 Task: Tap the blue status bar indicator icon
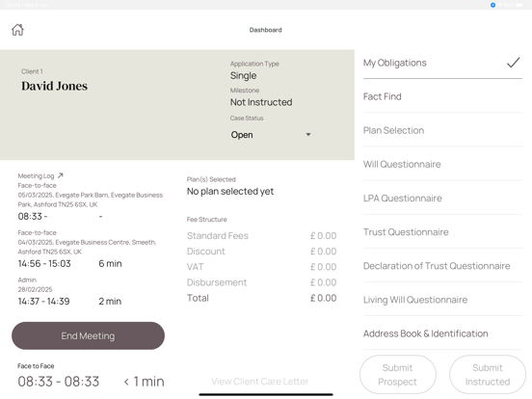tap(492, 5)
